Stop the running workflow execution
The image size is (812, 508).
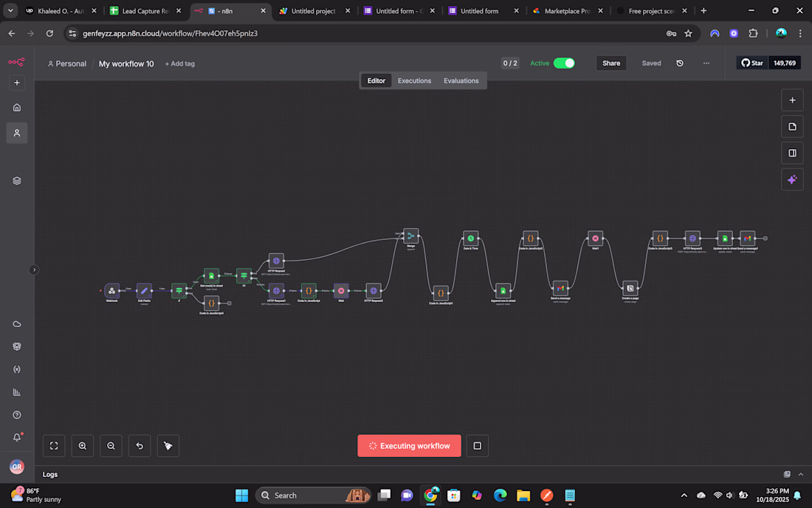pyautogui.click(x=478, y=446)
